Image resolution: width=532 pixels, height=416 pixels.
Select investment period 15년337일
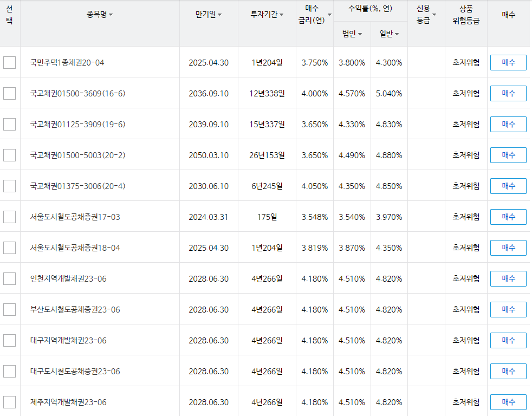(x=267, y=125)
